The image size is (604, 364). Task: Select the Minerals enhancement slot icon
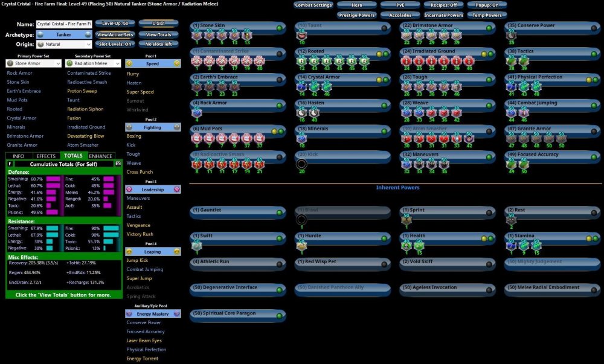click(301, 138)
